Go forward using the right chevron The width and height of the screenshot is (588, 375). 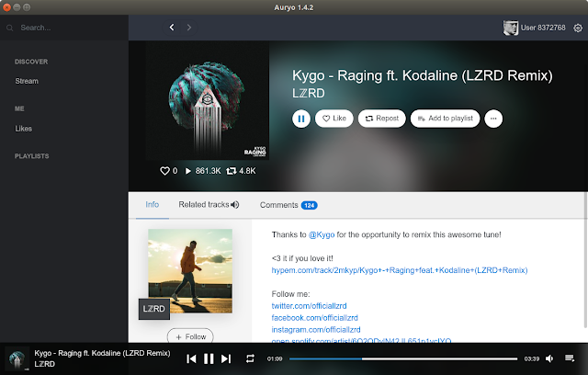(189, 28)
